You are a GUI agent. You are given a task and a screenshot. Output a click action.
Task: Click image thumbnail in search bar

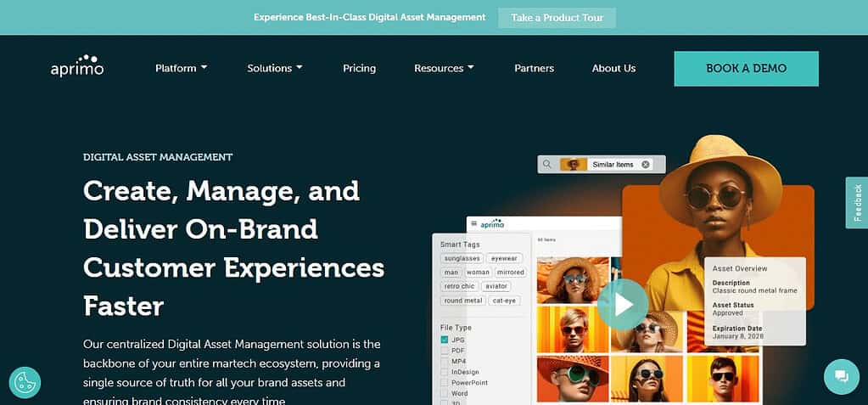tap(574, 165)
